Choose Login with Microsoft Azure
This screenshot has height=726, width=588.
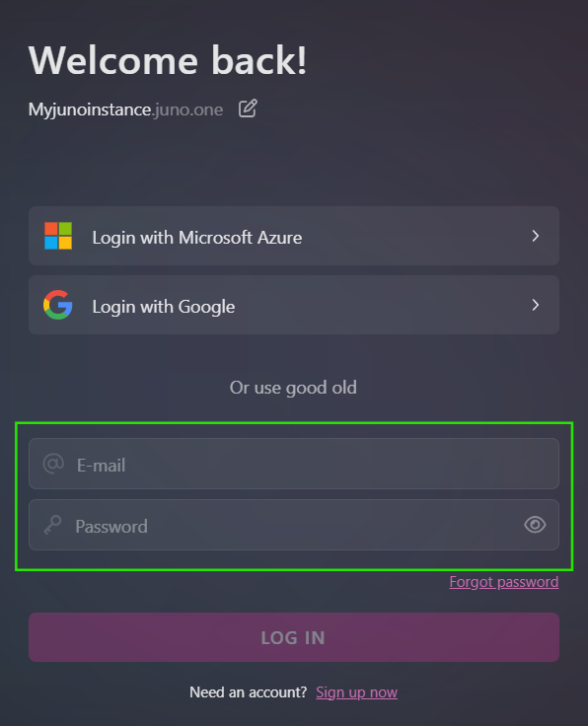pyautogui.click(x=294, y=236)
